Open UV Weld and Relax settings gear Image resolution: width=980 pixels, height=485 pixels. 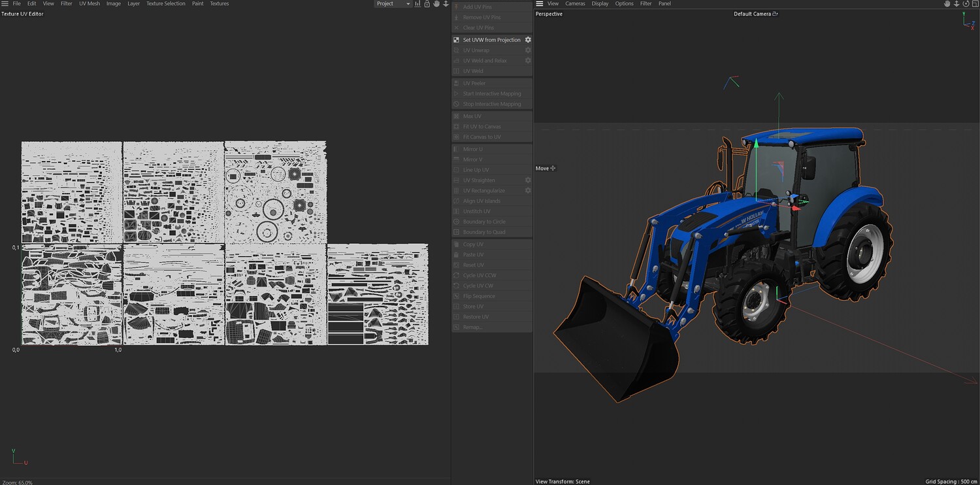[x=528, y=61]
